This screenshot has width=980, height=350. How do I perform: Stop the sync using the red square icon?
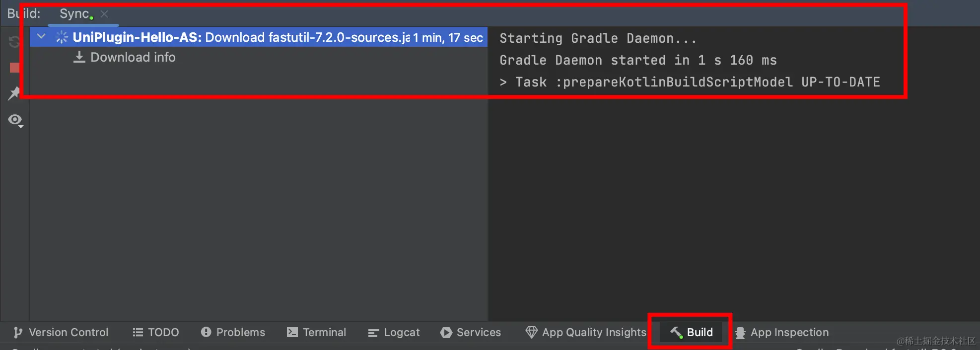tap(13, 67)
